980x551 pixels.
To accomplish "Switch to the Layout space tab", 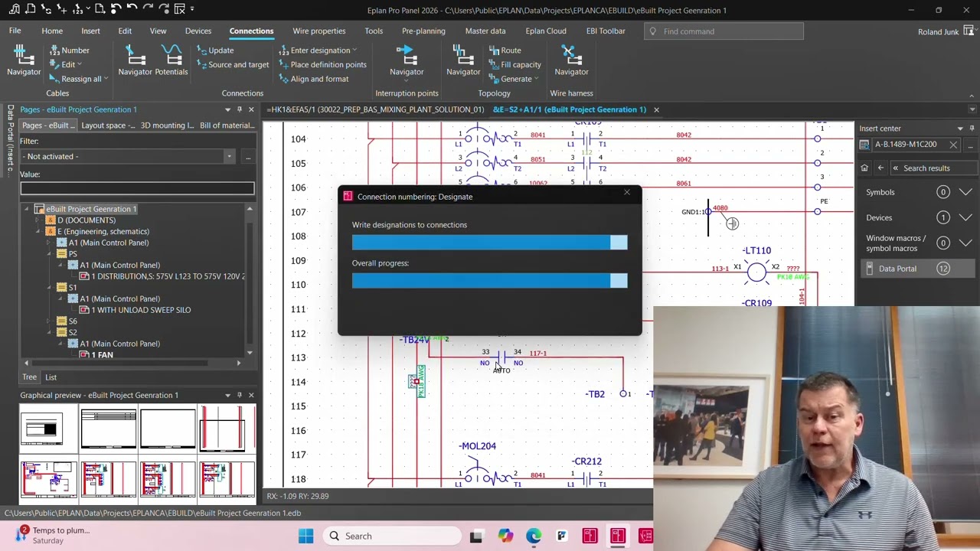I will click(x=108, y=126).
